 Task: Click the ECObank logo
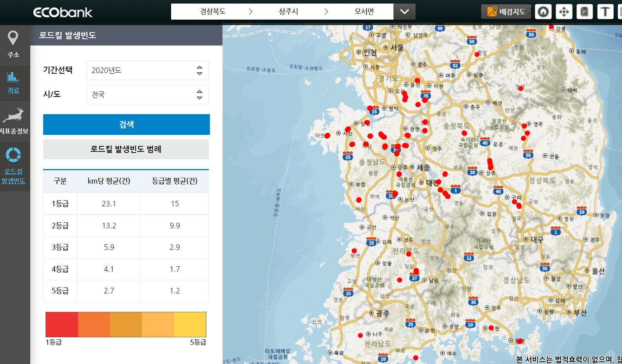(x=63, y=12)
